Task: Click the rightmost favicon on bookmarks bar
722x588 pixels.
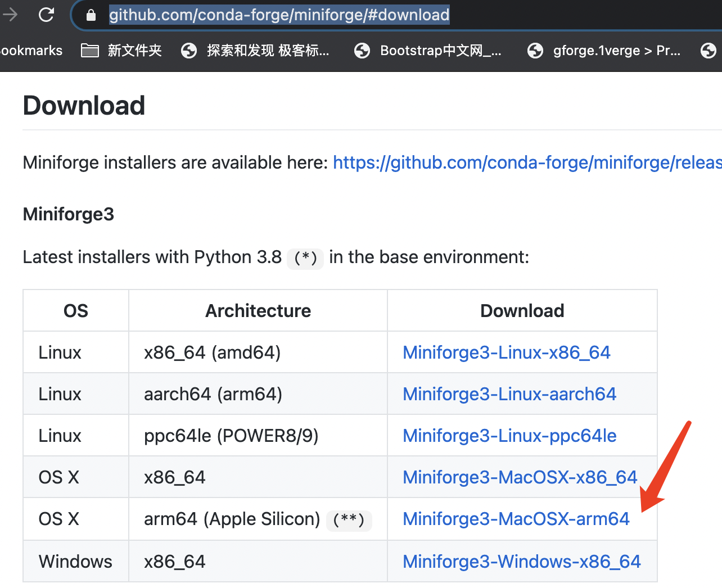Action: (x=709, y=51)
